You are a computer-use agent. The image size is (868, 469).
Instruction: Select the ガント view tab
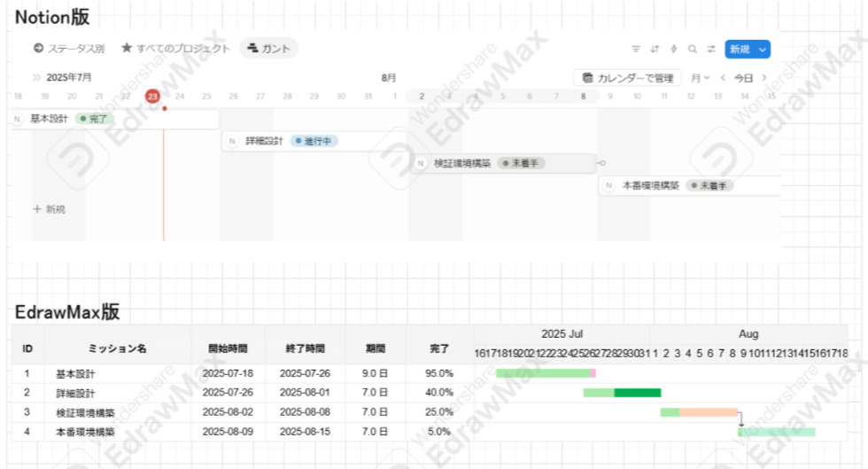tap(269, 48)
